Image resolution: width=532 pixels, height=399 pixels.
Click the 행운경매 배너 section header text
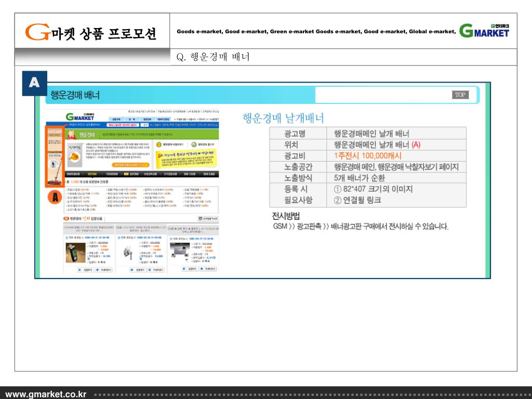(75, 95)
